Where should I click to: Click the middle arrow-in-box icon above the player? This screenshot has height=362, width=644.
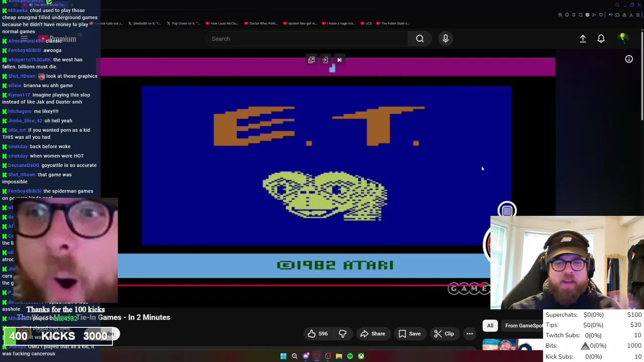point(325,60)
